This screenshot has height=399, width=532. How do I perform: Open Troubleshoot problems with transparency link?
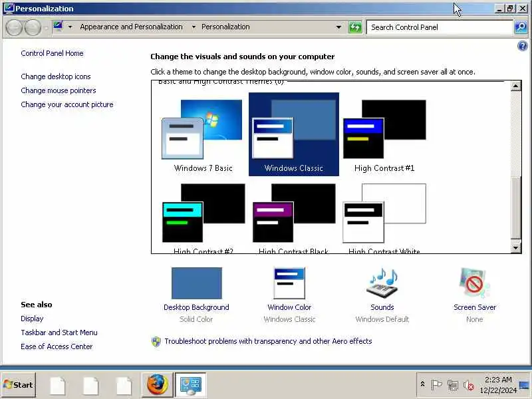pyautogui.click(x=268, y=341)
